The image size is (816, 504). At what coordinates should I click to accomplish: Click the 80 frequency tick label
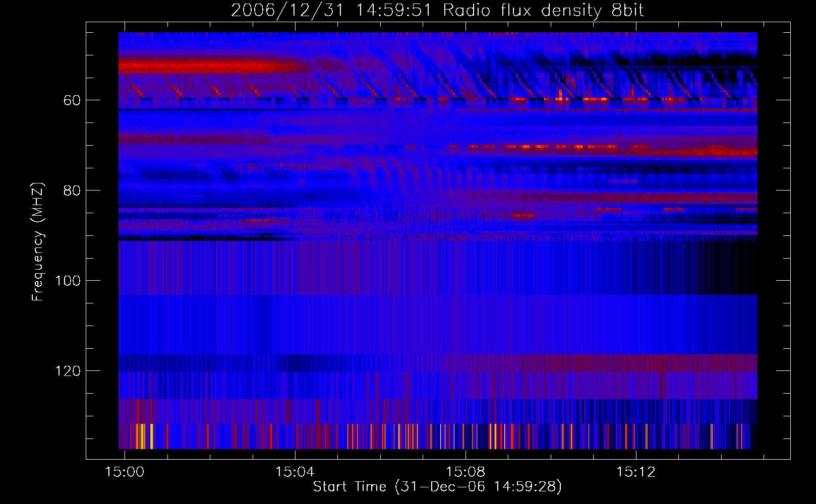pyautogui.click(x=72, y=191)
